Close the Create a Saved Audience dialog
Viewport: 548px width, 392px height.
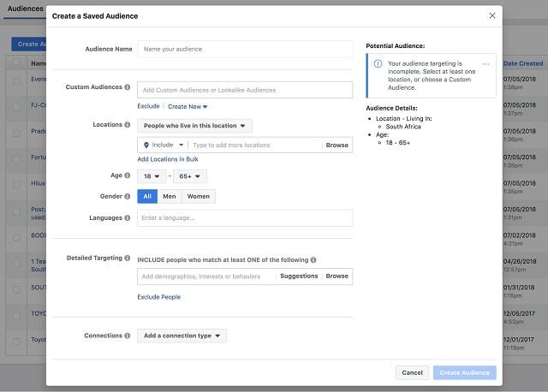[x=491, y=15]
